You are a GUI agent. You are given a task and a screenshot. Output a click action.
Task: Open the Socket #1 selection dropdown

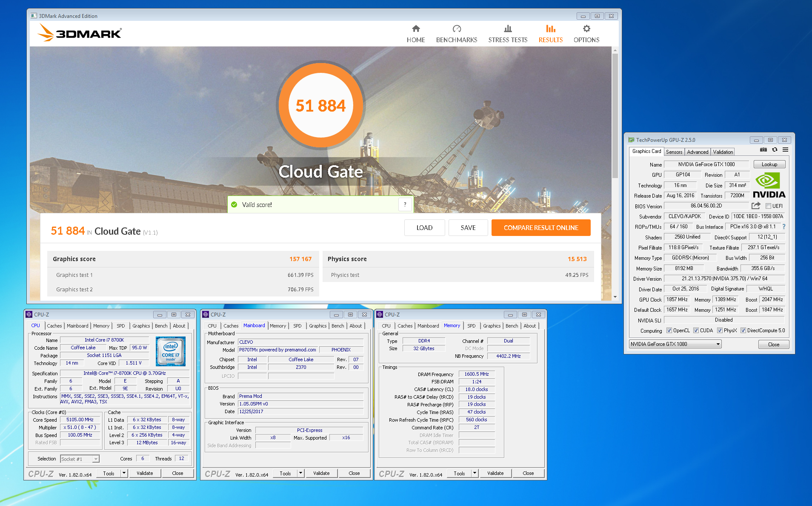click(80, 459)
